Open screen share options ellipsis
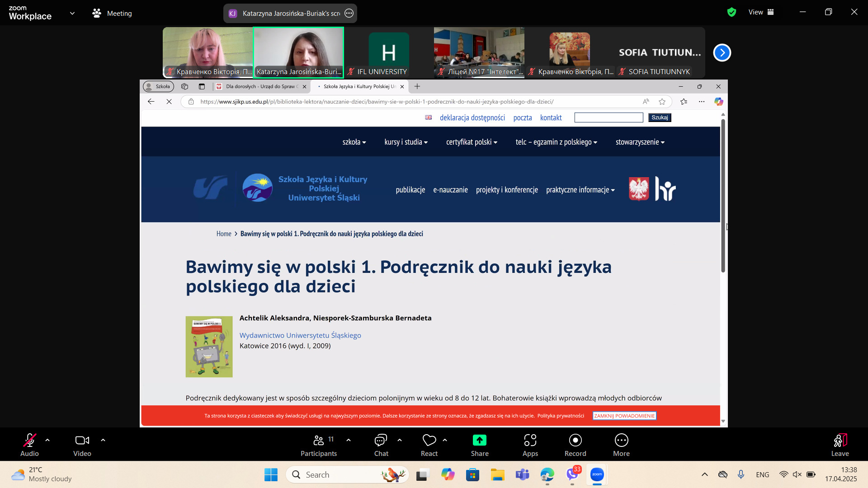 [x=349, y=14]
